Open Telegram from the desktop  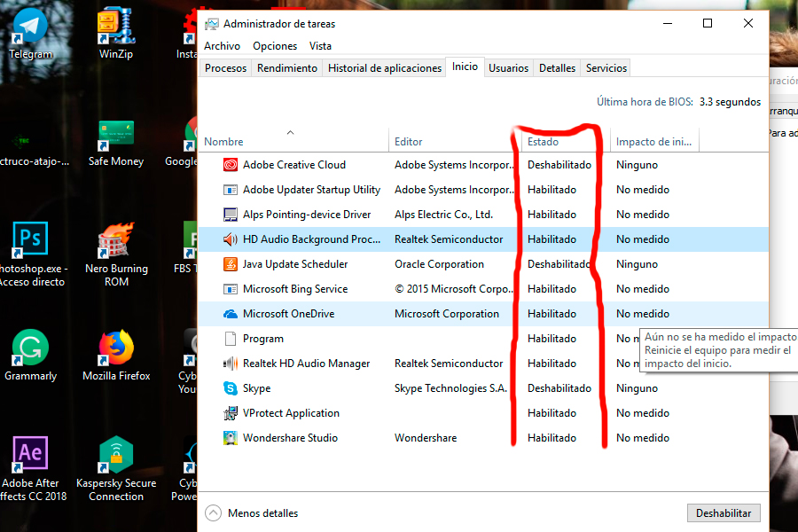pos(29,27)
